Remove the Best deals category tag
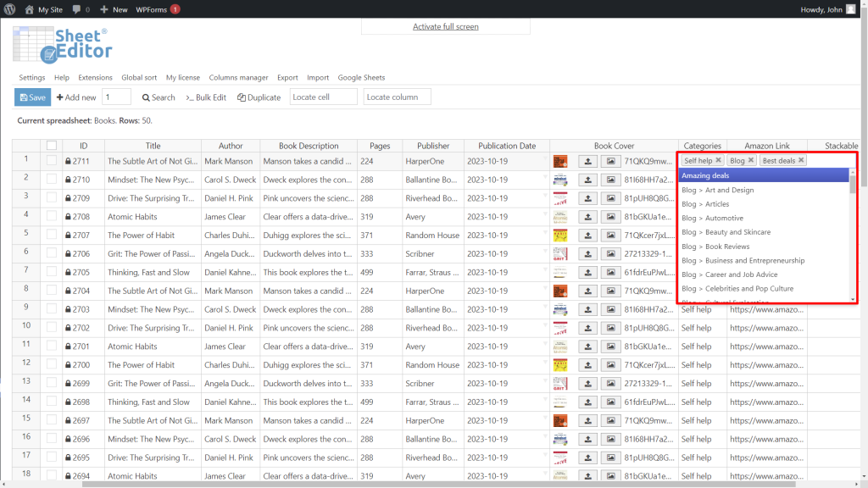Image resolution: width=868 pixels, height=488 pixels. click(801, 160)
